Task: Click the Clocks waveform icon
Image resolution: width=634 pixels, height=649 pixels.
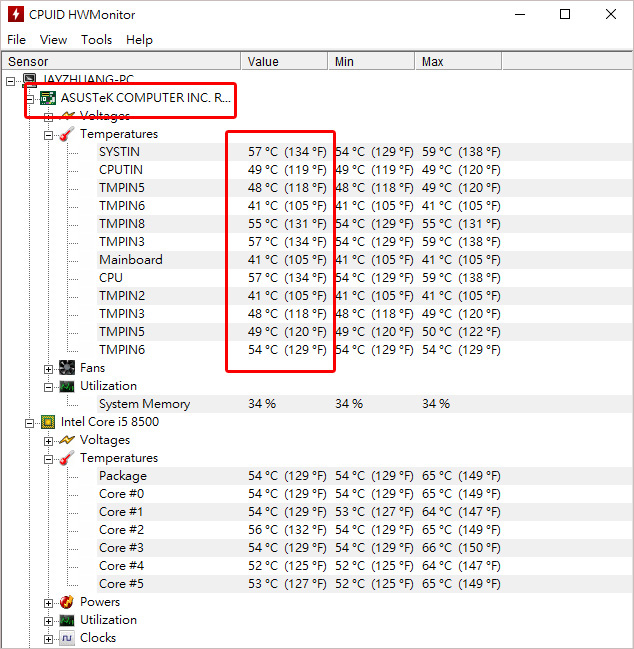Action: coord(67,638)
